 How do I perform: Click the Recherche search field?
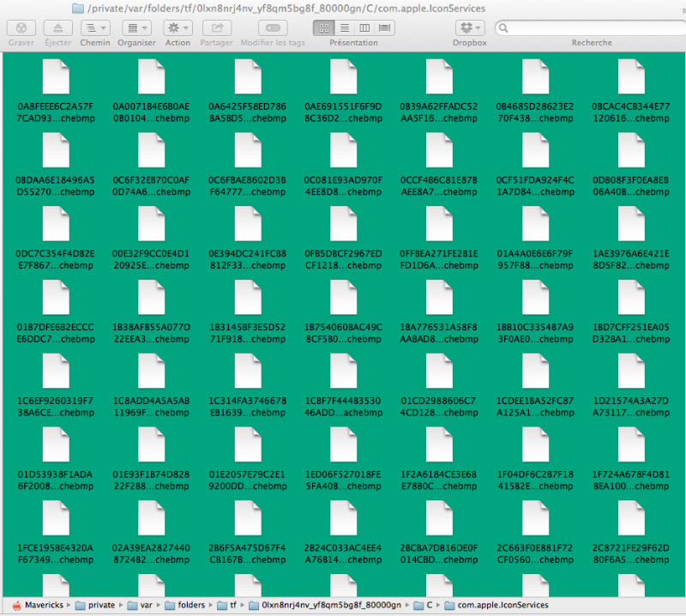pyautogui.click(x=592, y=28)
